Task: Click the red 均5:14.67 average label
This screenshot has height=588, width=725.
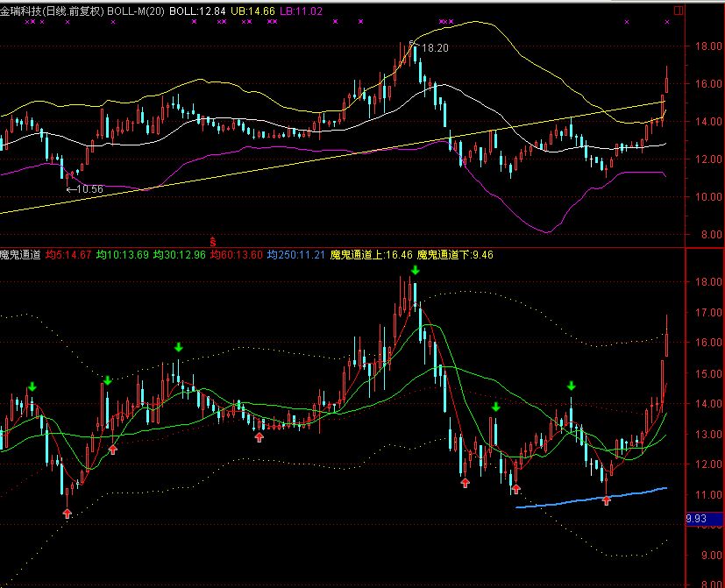Action: tap(68, 255)
